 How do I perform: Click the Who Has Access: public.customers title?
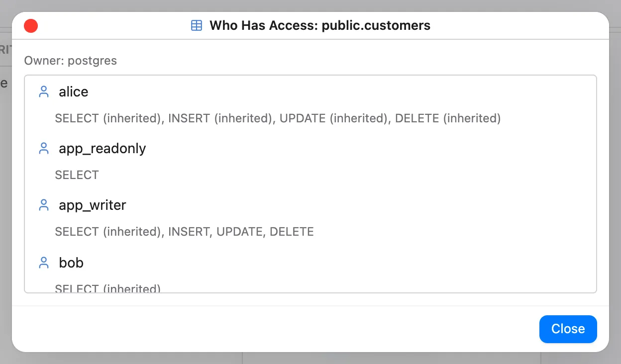click(x=320, y=25)
